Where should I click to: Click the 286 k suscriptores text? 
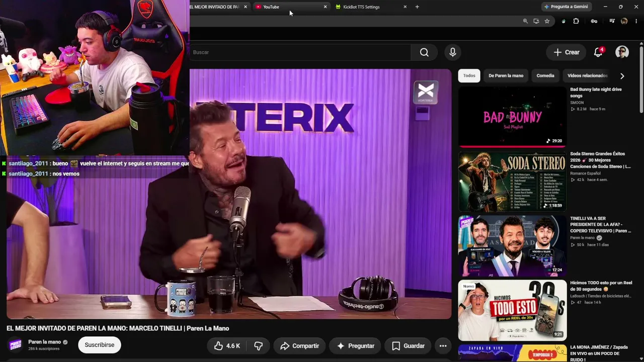[x=44, y=349]
